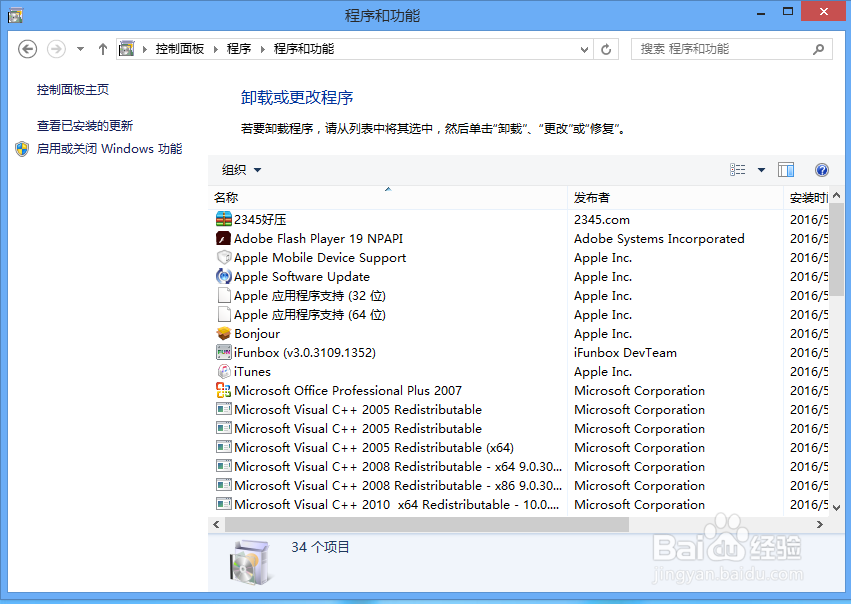
Task: Select Apple 应用程序支持 (64 位) icon
Action: pyautogui.click(x=224, y=314)
